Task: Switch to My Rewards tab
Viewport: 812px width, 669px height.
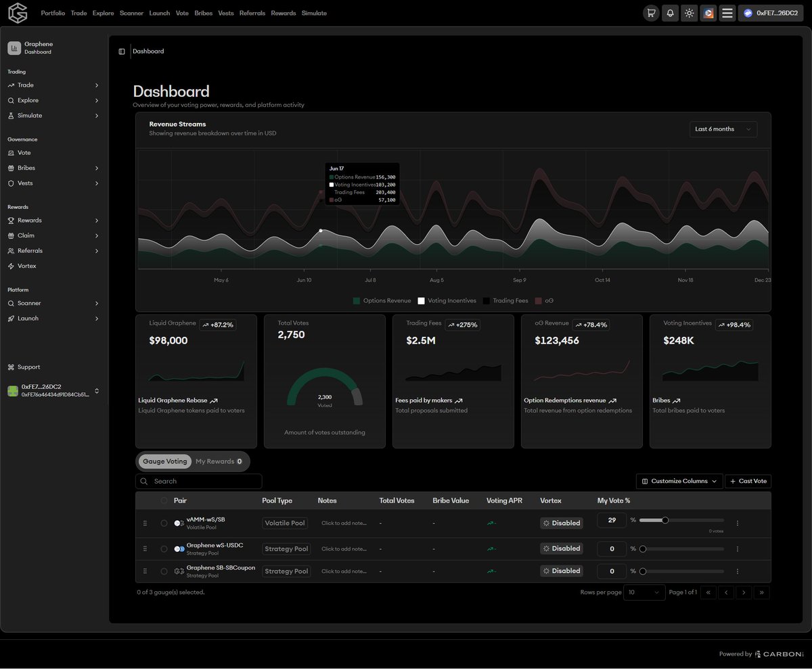Action: tap(219, 461)
